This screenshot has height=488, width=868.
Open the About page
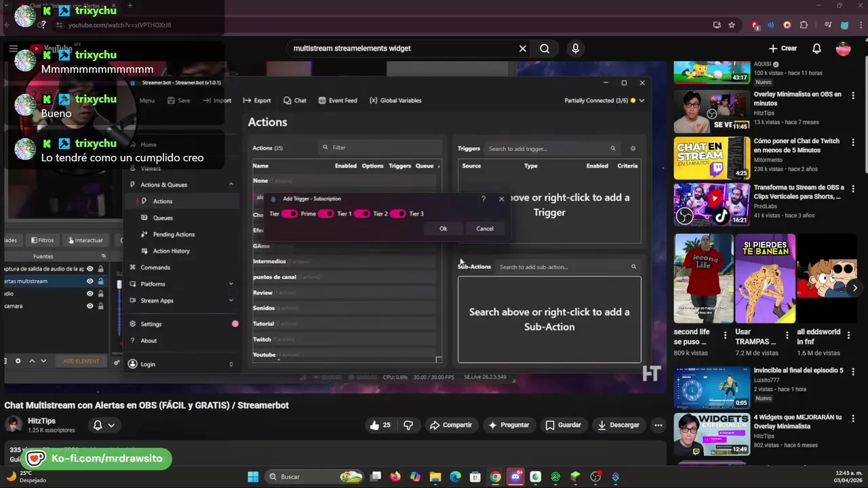tap(149, 340)
